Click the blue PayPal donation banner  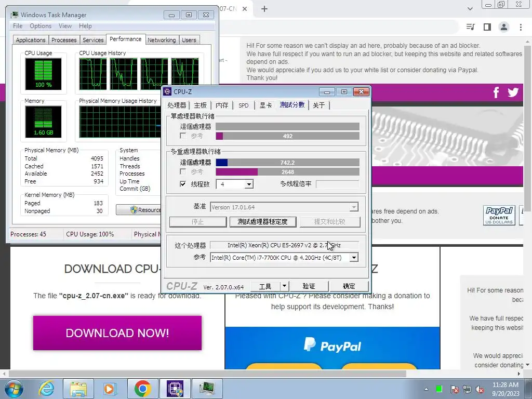click(332, 348)
